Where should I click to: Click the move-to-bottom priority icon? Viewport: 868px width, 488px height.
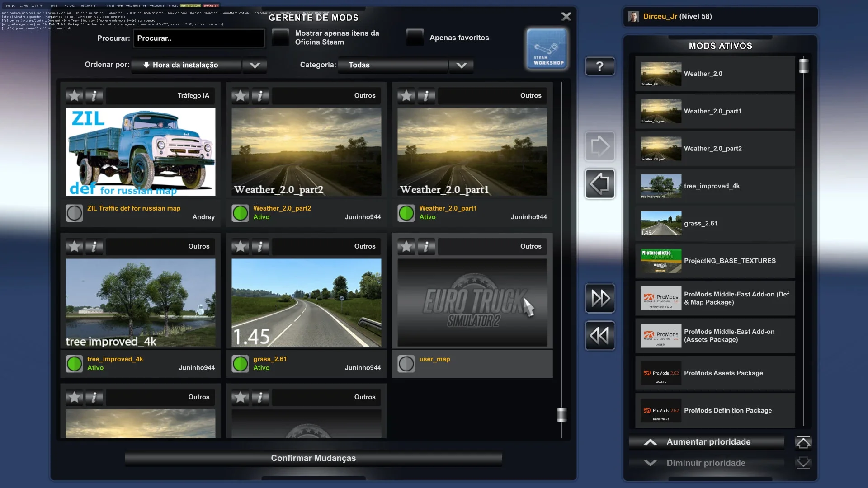click(x=804, y=463)
